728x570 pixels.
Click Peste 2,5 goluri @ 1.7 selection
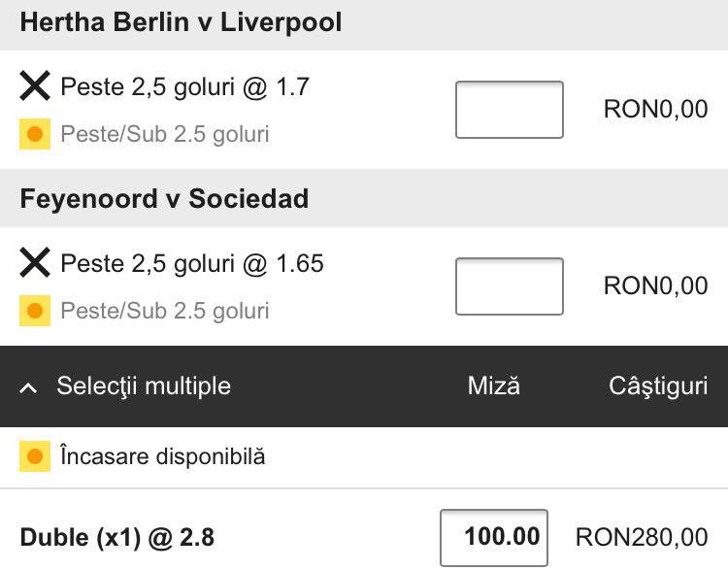point(184,86)
